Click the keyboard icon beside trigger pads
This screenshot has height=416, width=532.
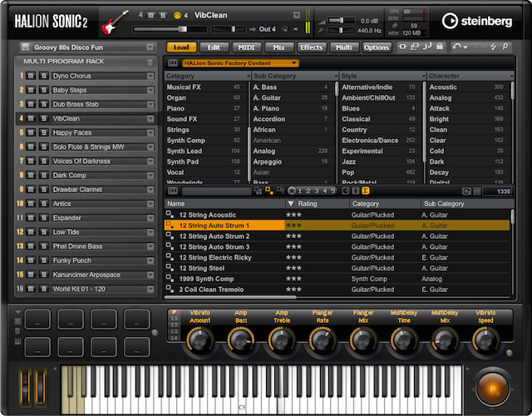17,342
